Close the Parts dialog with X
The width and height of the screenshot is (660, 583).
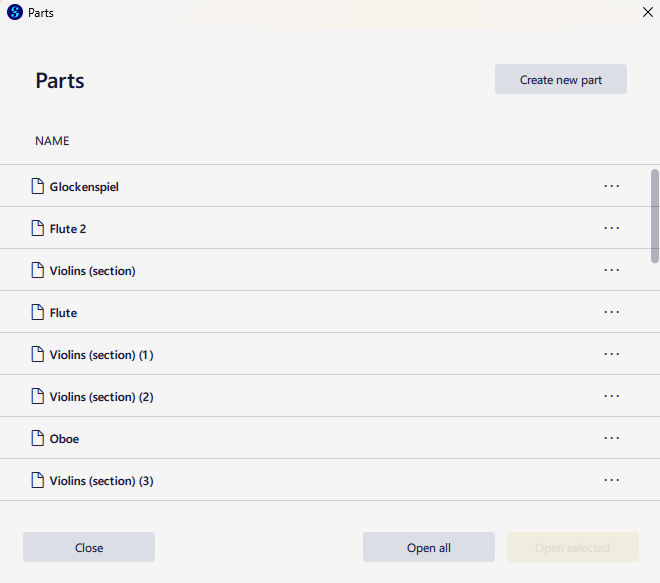(648, 12)
